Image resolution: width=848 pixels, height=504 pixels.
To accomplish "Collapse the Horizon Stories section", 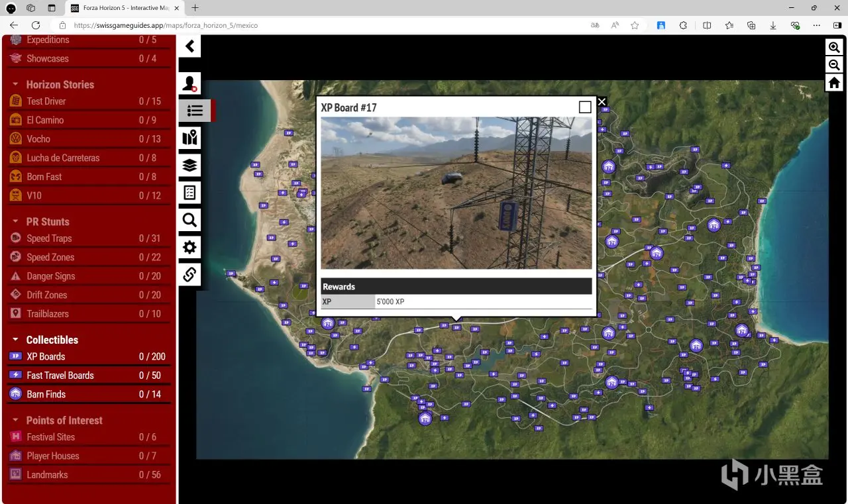I will 15,85.
